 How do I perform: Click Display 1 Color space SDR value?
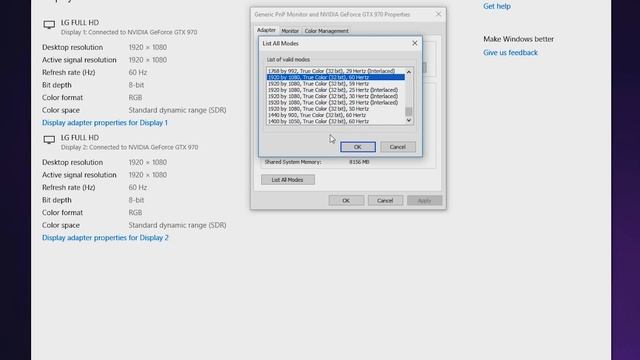(x=177, y=110)
